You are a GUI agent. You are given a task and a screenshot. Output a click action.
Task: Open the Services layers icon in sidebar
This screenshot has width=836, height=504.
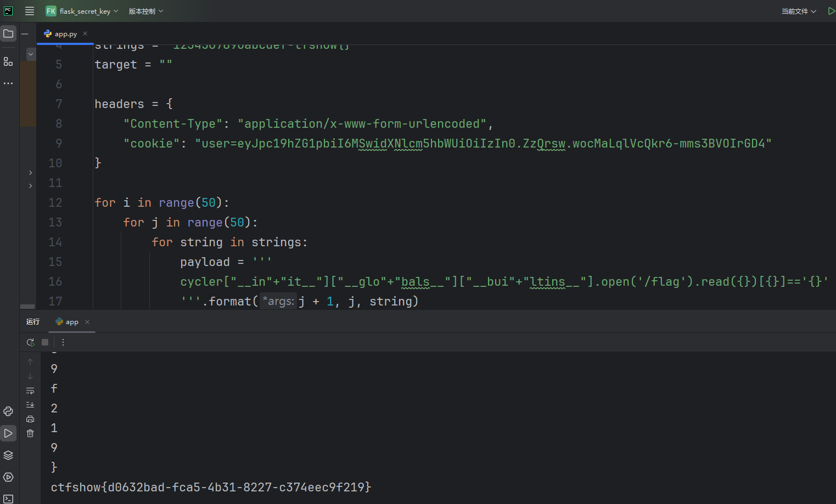8,455
